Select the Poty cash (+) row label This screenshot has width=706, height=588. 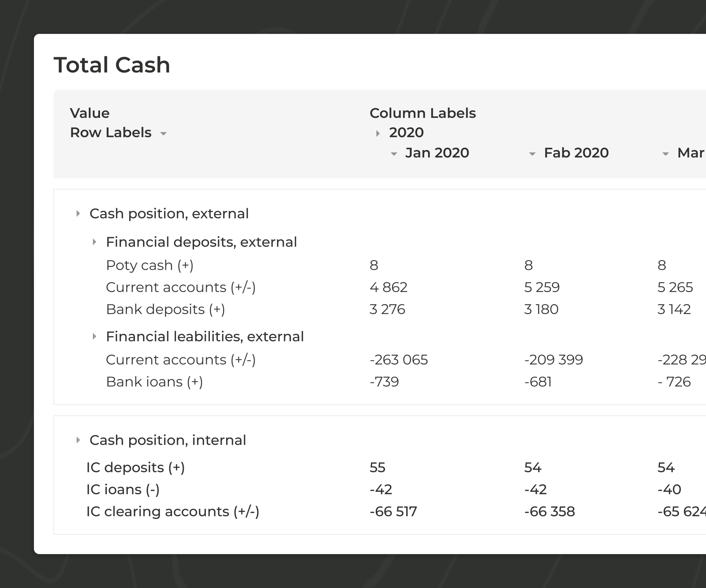pyautogui.click(x=150, y=265)
